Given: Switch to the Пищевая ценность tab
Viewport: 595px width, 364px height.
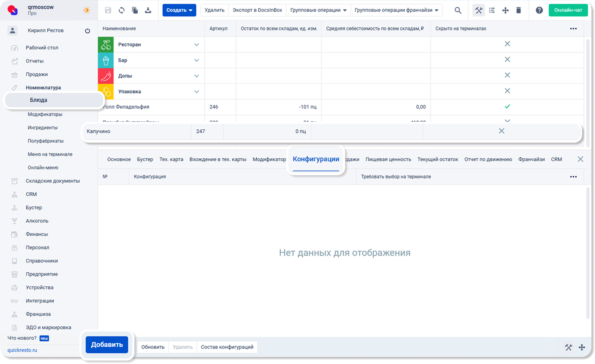Looking at the screenshot, I should pos(388,159).
